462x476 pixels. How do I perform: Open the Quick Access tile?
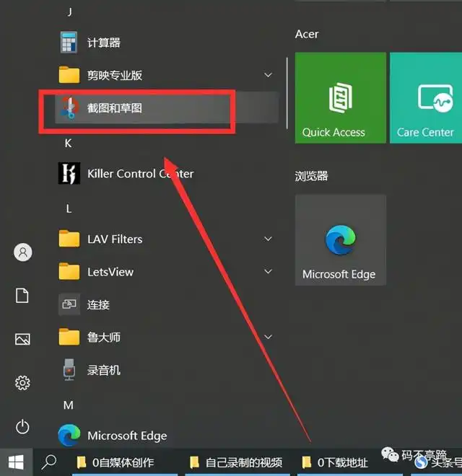pyautogui.click(x=341, y=98)
